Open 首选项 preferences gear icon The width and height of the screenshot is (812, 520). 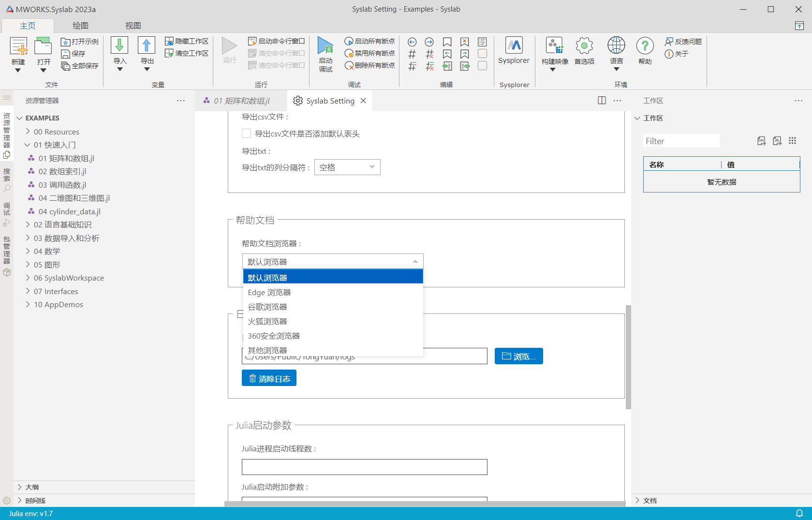click(x=584, y=46)
